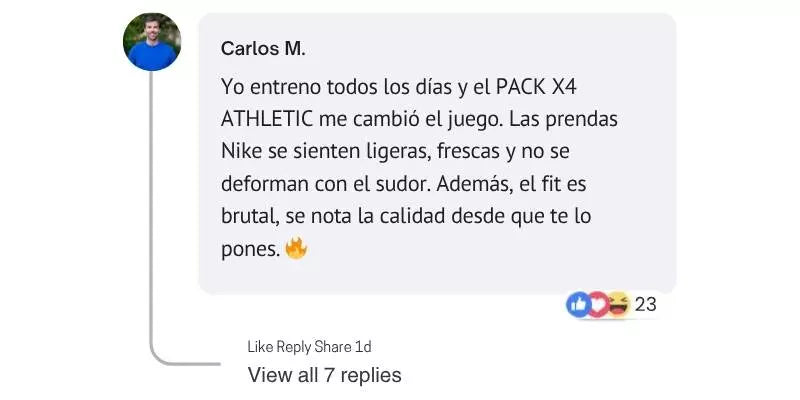Click the blue thumbs-up reaction icon
The height and width of the screenshot is (400, 800).
[579, 305]
